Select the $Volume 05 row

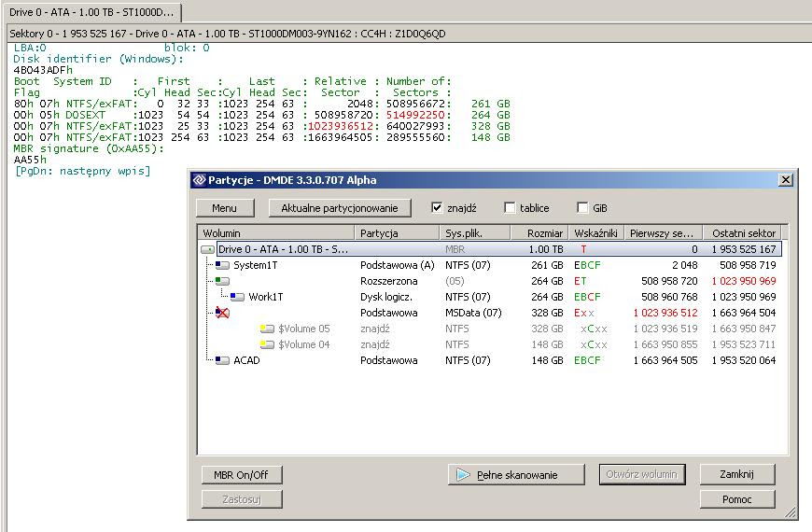coord(490,329)
